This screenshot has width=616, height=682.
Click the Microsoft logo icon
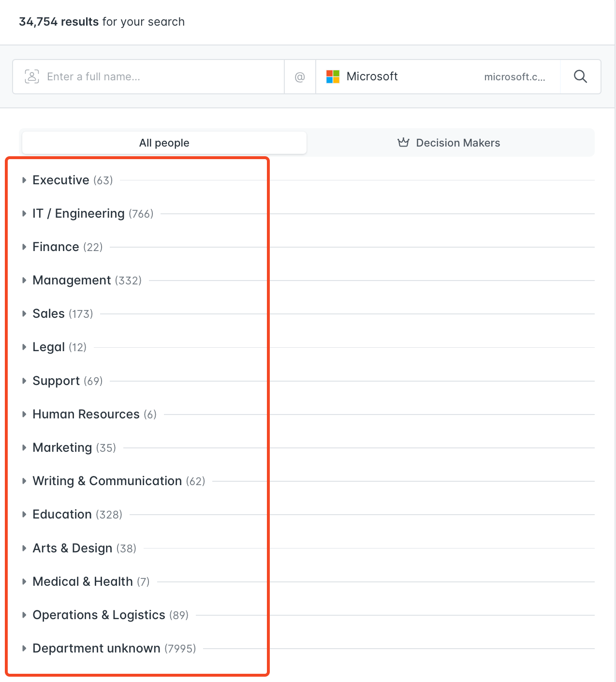333,76
